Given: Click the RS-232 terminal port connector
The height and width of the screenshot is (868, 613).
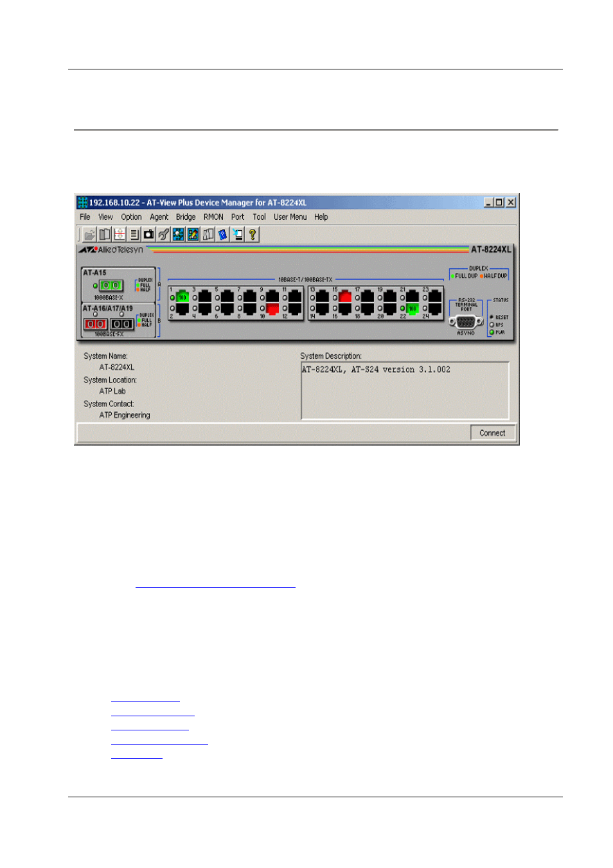Looking at the screenshot, I should (x=466, y=322).
